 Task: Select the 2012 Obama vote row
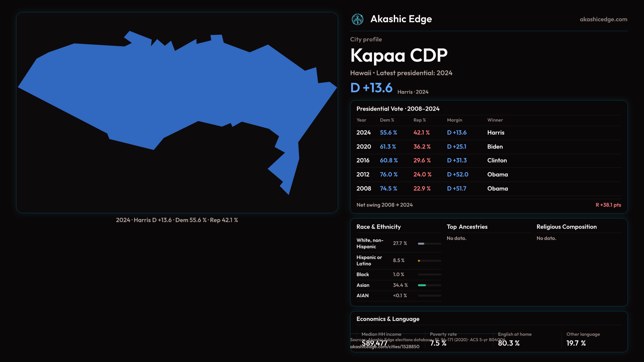(x=488, y=175)
